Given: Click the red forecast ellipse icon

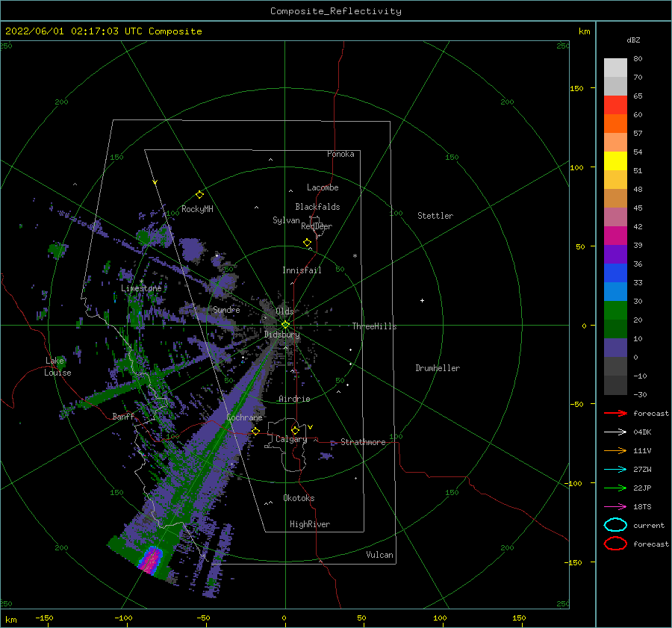Looking at the screenshot, I should [x=615, y=544].
